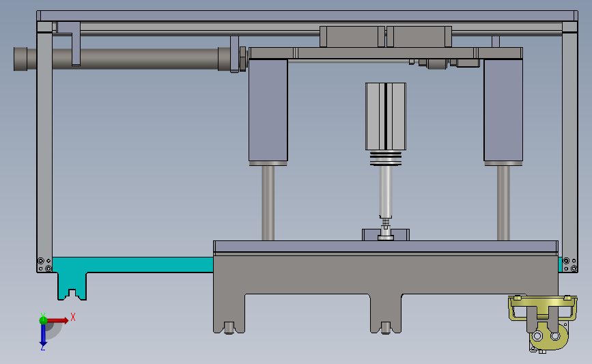Screen dimensions: 592x364
Task: Select the left linear slide block on top rail
Action: [x=352, y=37]
